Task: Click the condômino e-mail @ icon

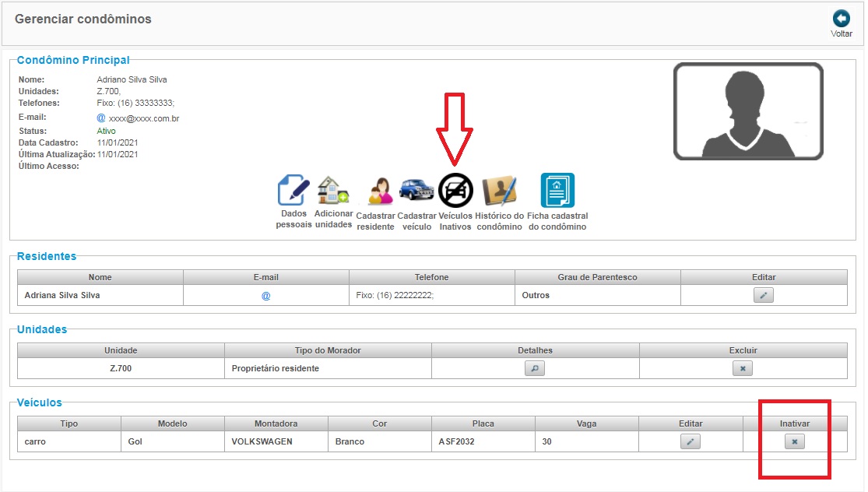Action: [100, 118]
